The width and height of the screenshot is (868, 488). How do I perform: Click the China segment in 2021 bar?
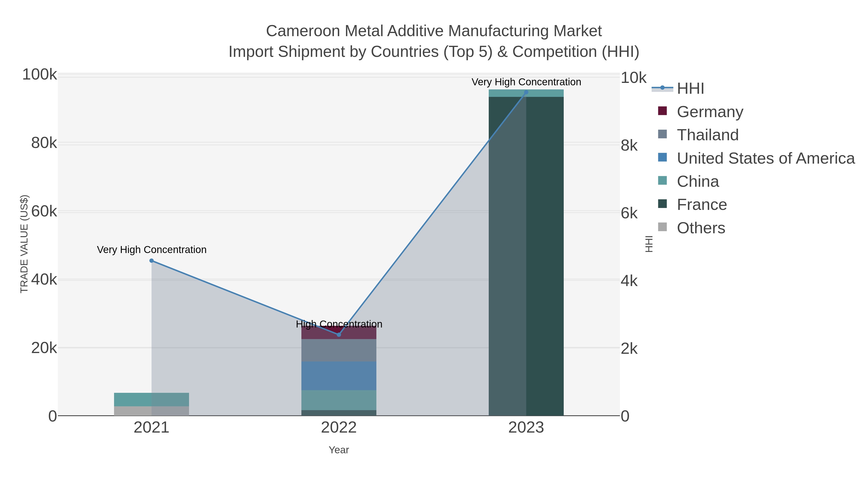tap(152, 399)
